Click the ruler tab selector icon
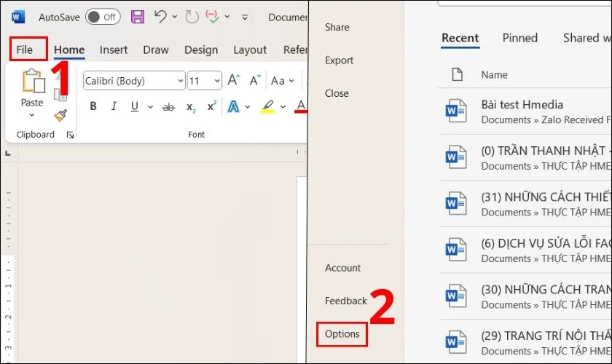612x364 pixels. pyautogui.click(x=8, y=154)
